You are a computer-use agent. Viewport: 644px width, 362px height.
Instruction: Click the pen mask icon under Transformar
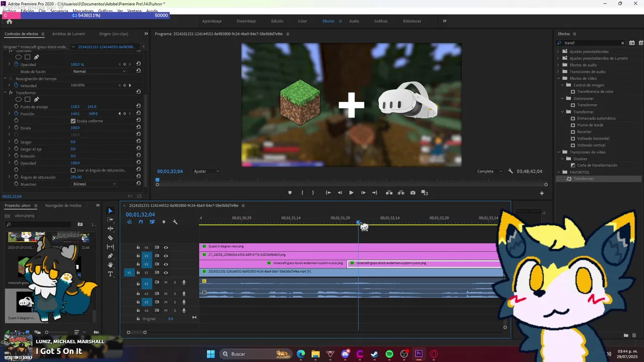pos(36,100)
